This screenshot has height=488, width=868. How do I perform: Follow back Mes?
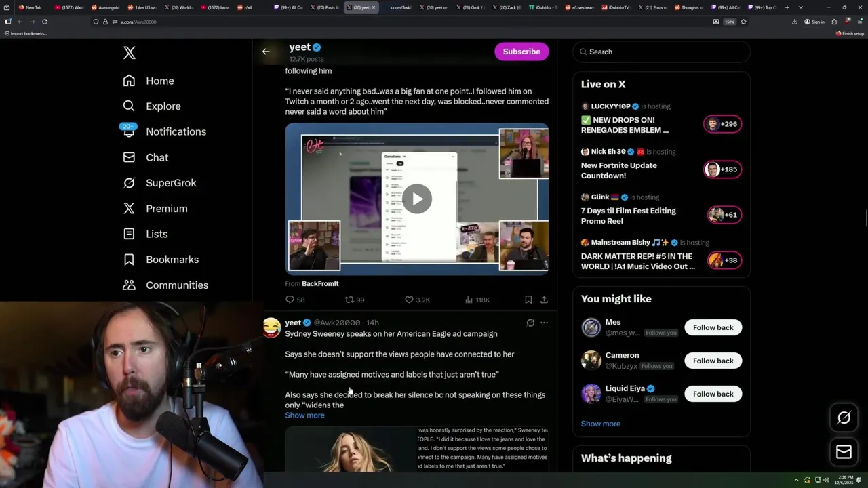coord(713,327)
